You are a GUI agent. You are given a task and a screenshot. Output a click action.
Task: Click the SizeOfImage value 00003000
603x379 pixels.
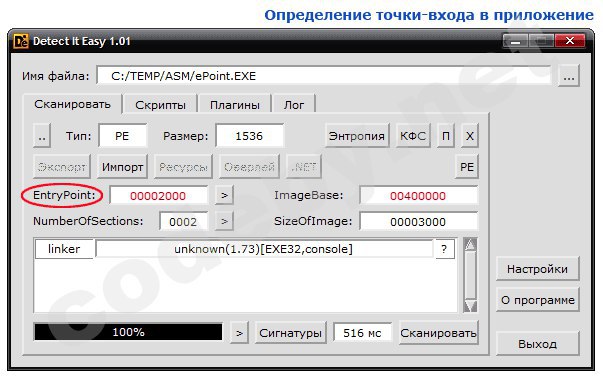pyautogui.click(x=418, y=222)
